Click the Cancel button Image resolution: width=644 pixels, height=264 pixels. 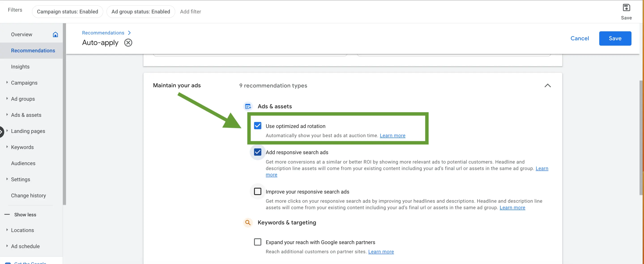tap(580, 38)
